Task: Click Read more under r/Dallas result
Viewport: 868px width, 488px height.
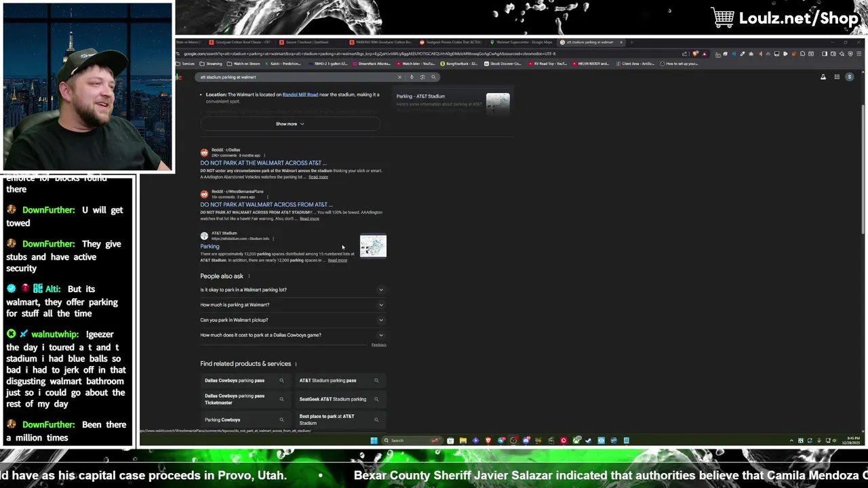Action: (318, 177)
